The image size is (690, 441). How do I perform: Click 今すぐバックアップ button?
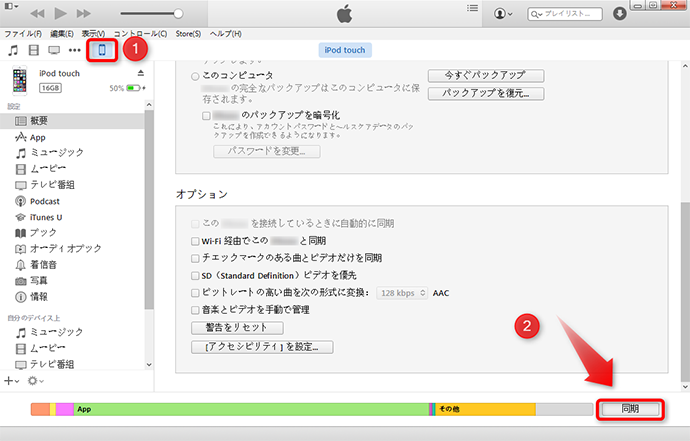pos(486,75)
